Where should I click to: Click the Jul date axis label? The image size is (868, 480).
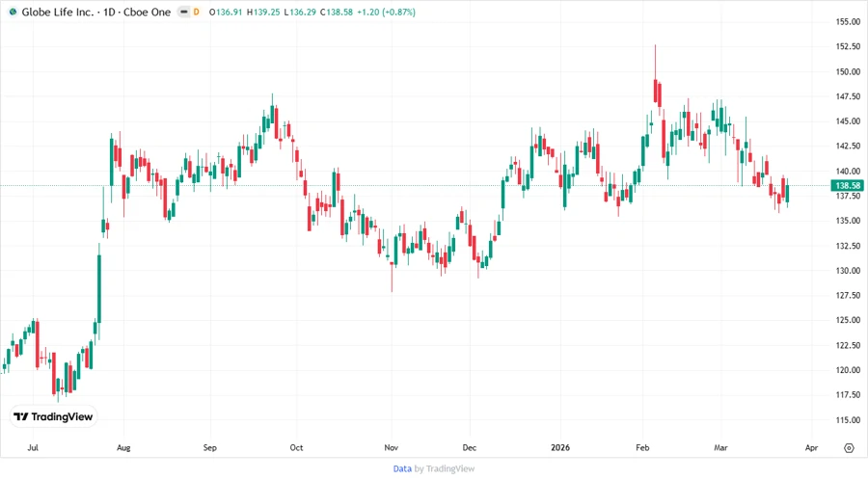[x=33, y=447]
